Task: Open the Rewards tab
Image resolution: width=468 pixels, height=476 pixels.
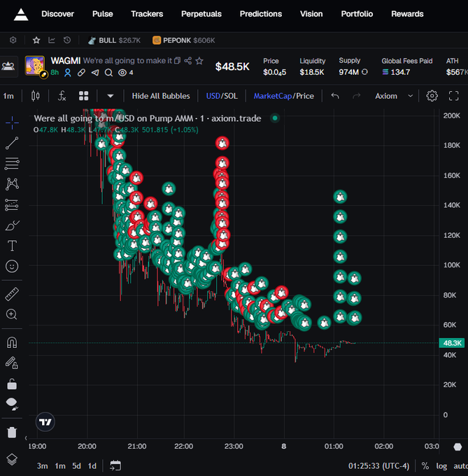Action: (407, 14)
